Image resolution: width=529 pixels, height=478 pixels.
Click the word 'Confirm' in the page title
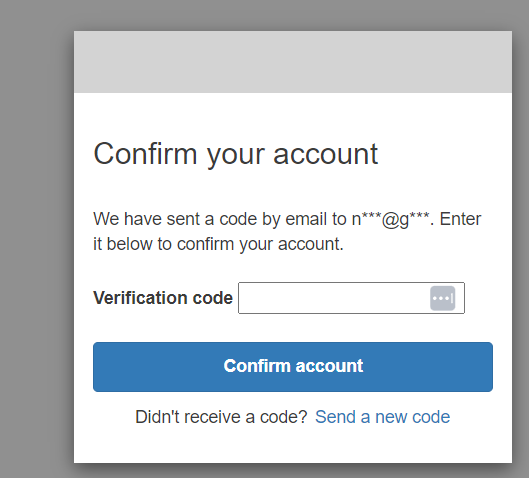coord(145,153)
